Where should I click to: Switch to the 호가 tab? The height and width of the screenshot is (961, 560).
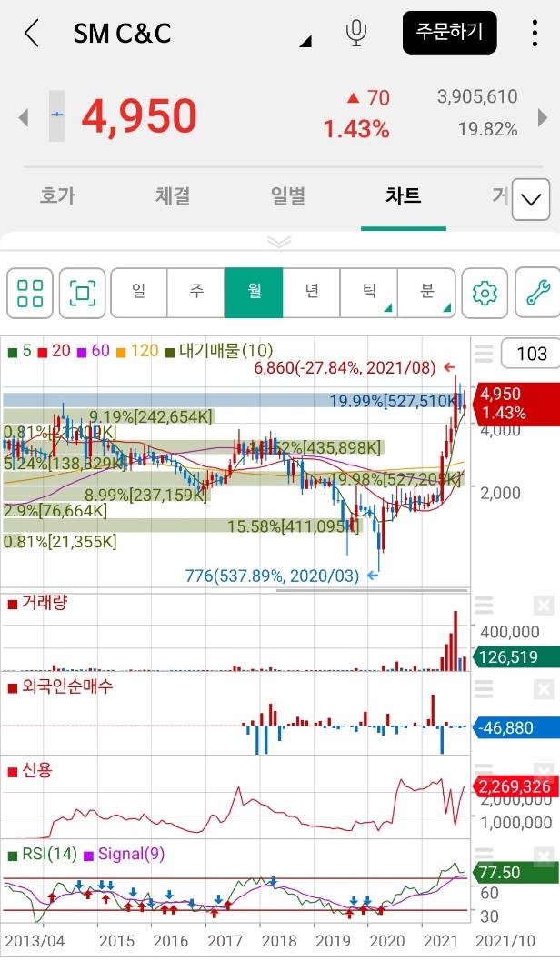[57, 196]
